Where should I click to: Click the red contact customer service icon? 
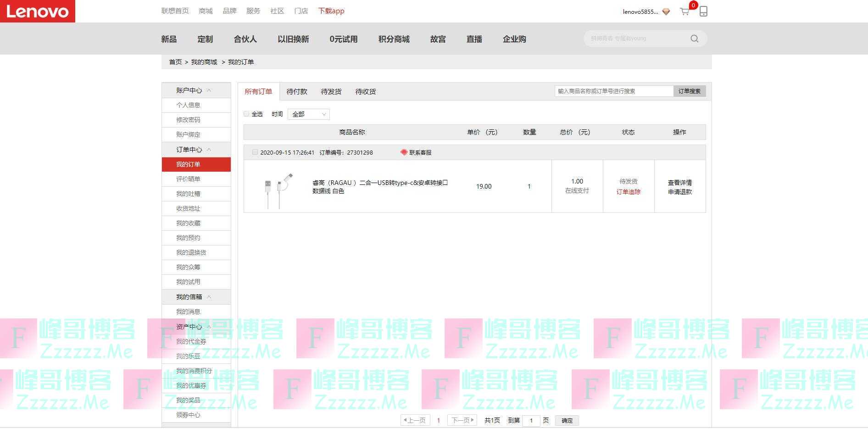tap(404, 152)
